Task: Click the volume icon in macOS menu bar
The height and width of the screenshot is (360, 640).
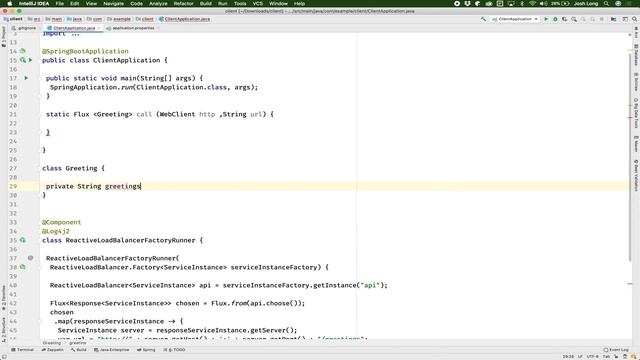Action: (543, 3)
